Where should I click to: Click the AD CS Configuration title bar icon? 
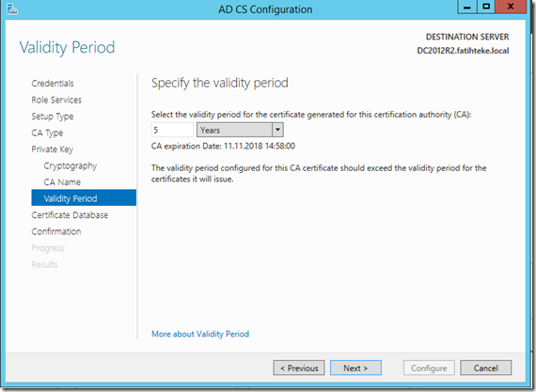point(12,9)
